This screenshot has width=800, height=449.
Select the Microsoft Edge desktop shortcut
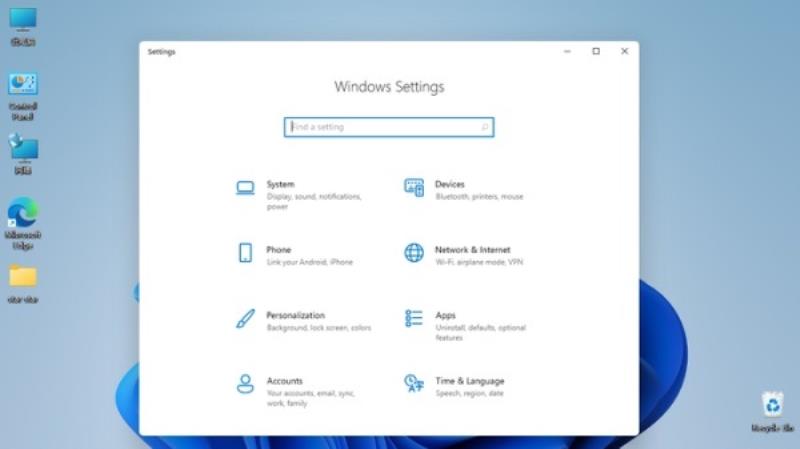22,212
